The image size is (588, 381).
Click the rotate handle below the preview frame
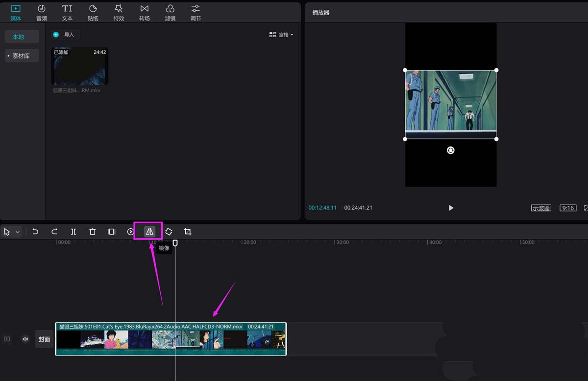coord(451,150)
